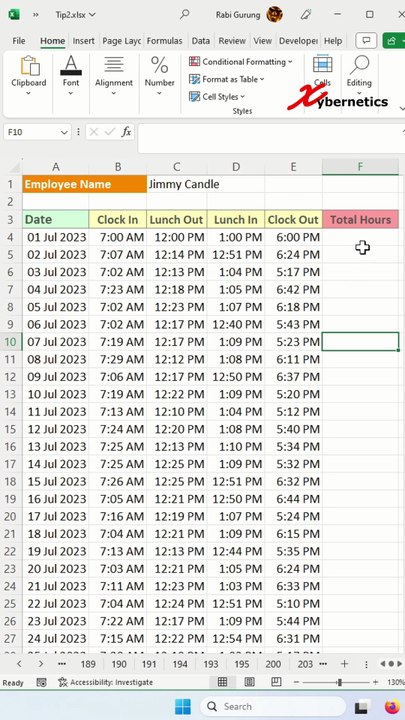Click the sheet tab options dots
The height and width of the screenshot is (720, 405).
point(366,664)
